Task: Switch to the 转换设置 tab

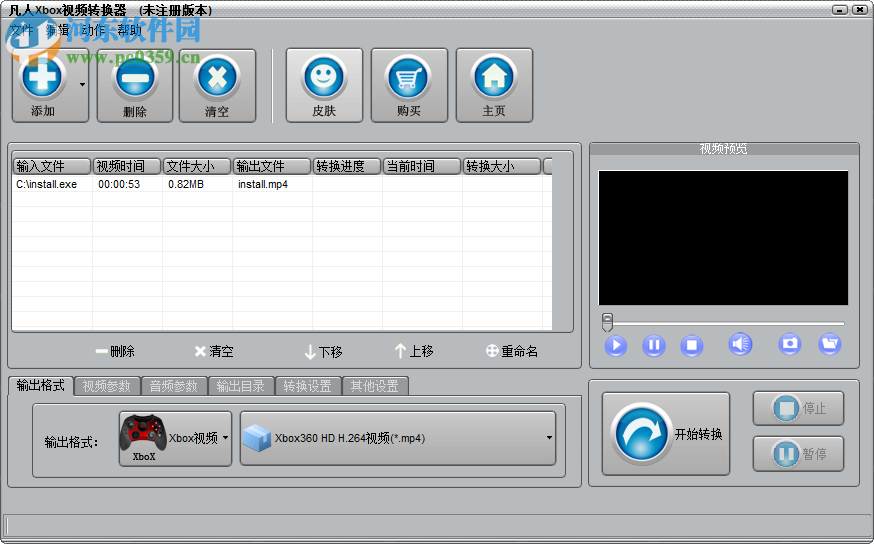Action: [x=308, y=386]
